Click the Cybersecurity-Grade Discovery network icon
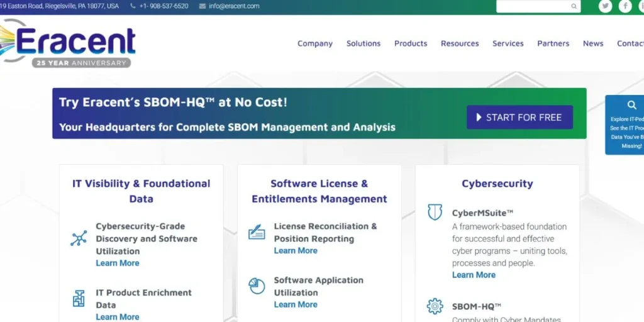Screen dimensions: 644x322 coord(79,238)
